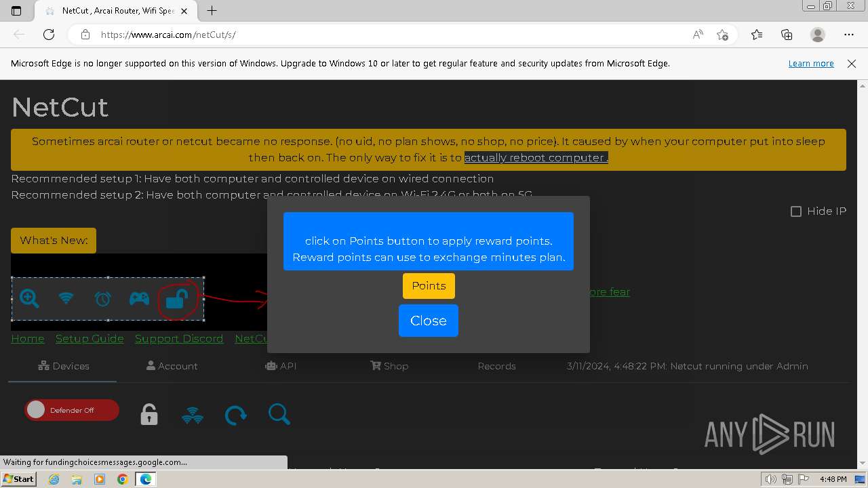Open the API tab

click(281, 366)
